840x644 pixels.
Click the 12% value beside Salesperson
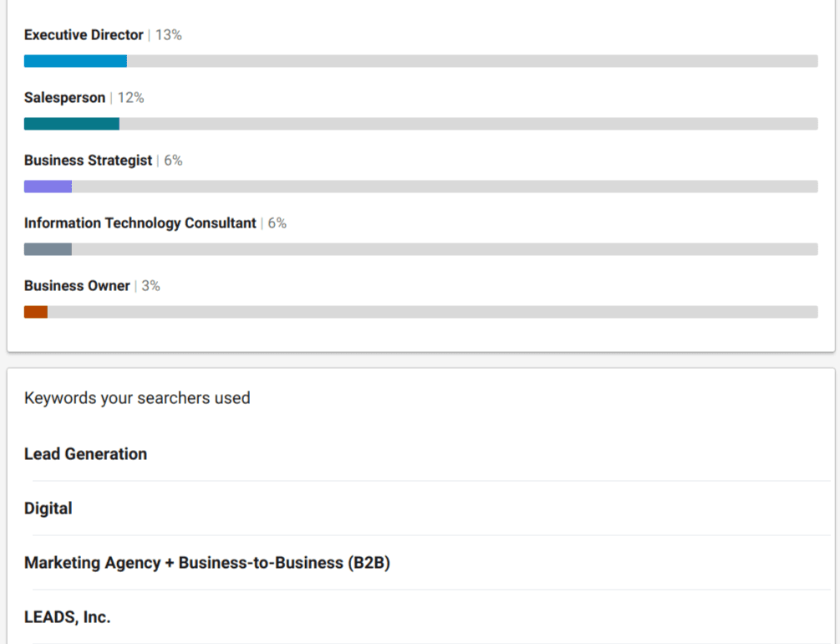point(130,98)
